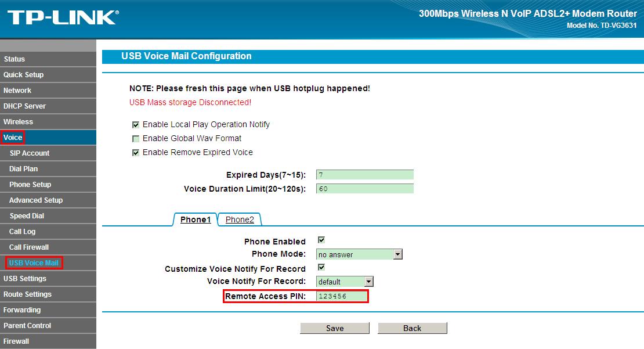The image size is (644, 349).
Task: Click the USB Mass storage Disconnected message
Action: [x=190, y=102]
